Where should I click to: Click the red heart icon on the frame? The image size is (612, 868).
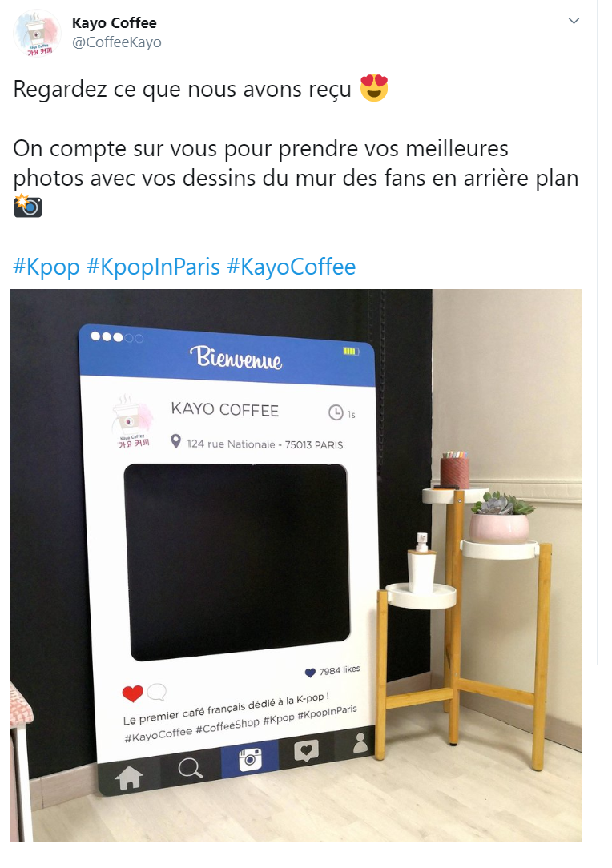coord(132,693)
